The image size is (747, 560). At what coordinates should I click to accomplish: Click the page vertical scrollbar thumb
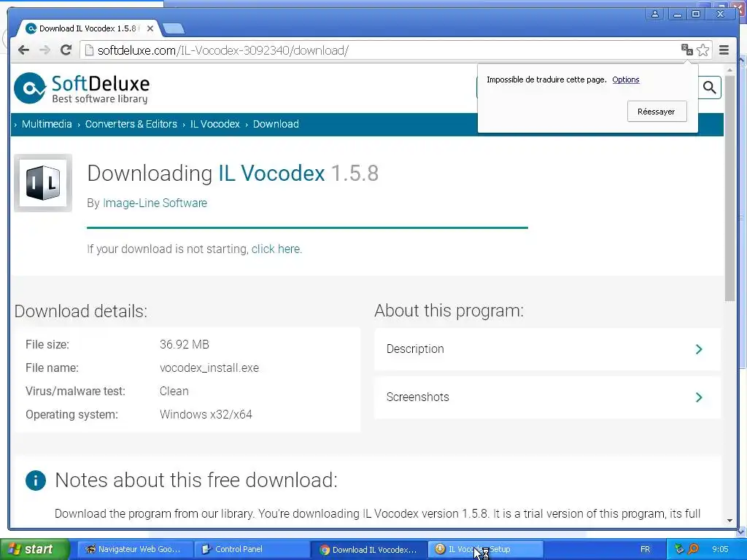point(729,188)
